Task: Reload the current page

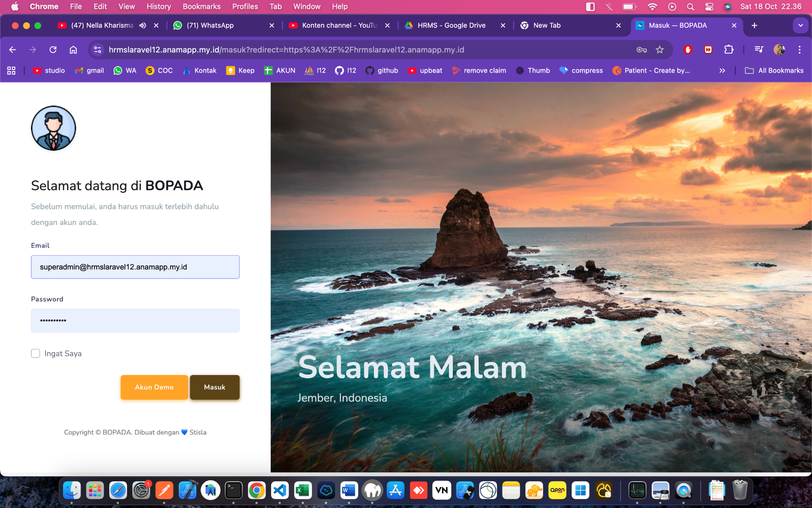Action: pos(53,50)
